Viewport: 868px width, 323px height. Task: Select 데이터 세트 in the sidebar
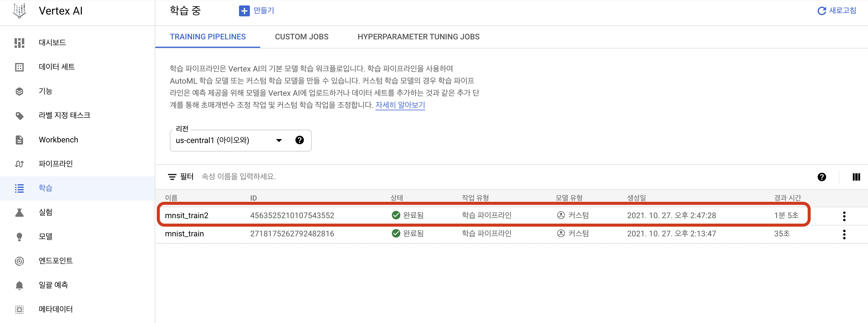pyautogui.click(x=57, y=67)
